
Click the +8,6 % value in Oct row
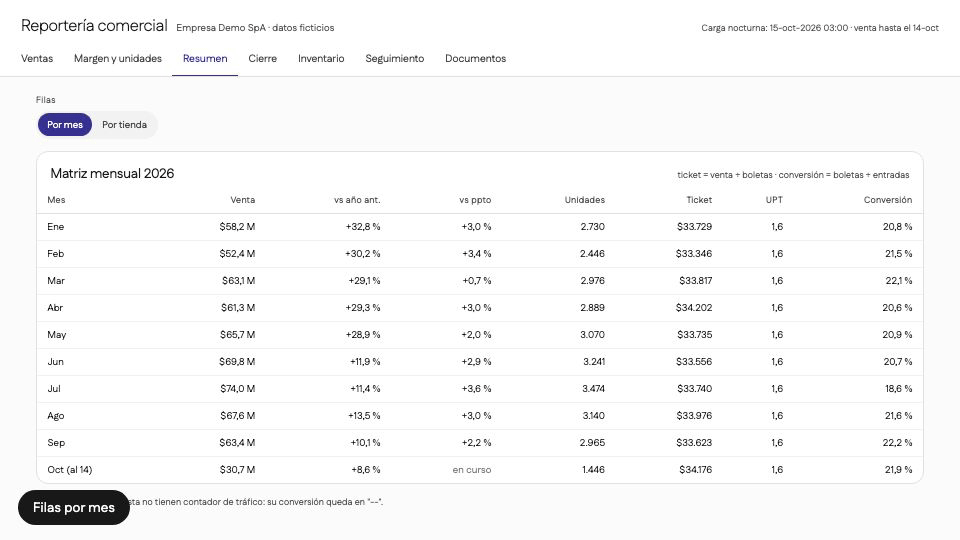click(x=366, y=470)
